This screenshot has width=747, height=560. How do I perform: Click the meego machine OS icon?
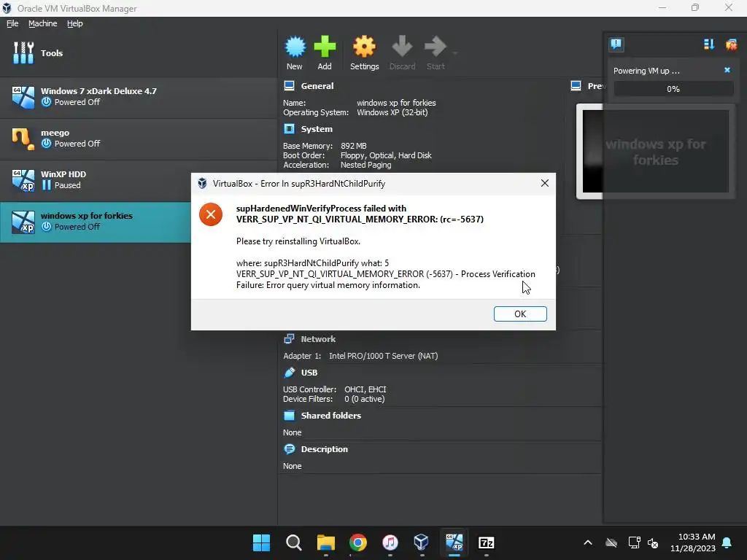tap(23, 139)
